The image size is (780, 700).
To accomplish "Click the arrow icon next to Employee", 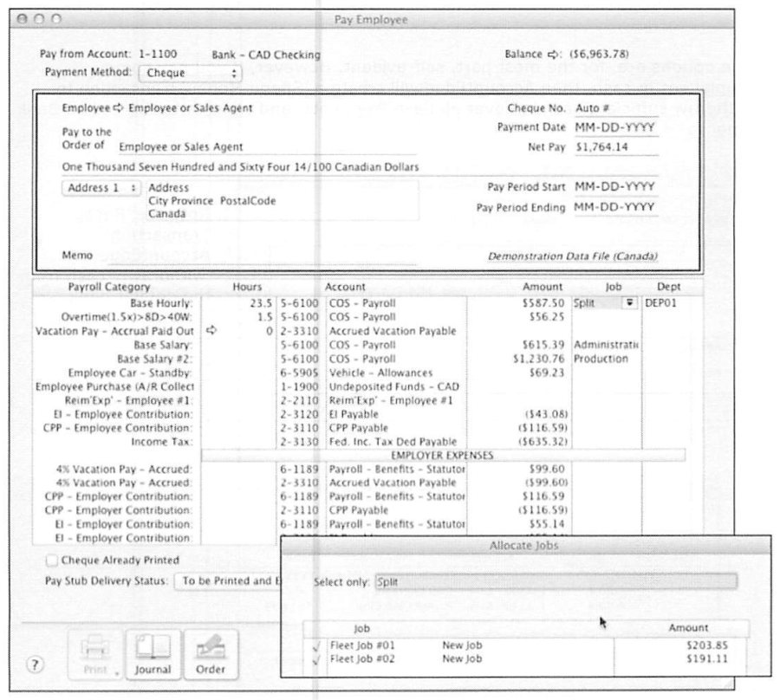I will click(118, 108).
